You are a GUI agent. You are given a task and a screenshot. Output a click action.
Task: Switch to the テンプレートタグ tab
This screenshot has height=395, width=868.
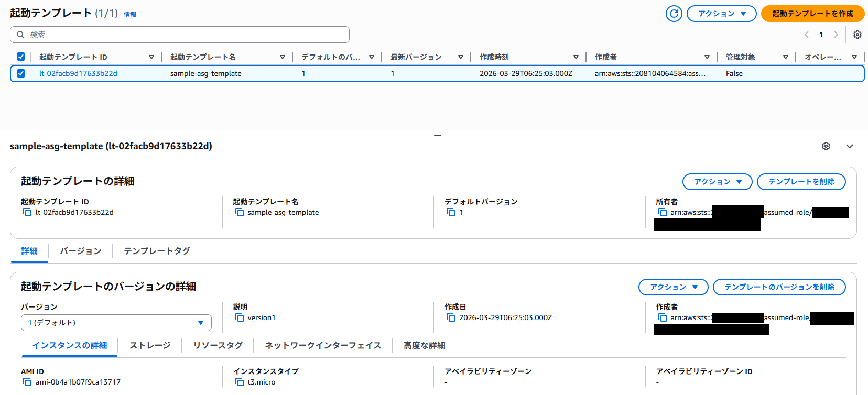157,251
